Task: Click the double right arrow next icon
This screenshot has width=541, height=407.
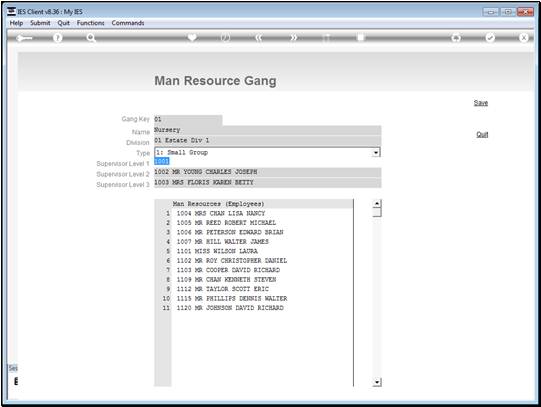Action: 293,38
